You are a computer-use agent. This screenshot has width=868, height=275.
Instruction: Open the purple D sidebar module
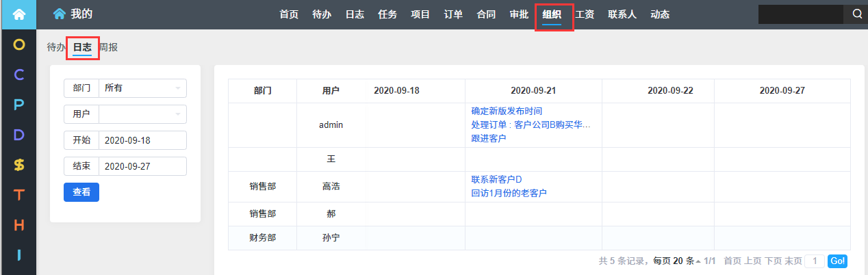(x=18, y=135)
